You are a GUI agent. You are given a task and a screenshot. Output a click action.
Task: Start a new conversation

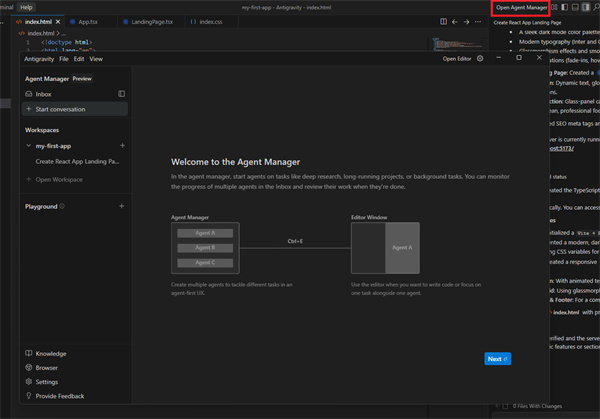pos(60,109)
